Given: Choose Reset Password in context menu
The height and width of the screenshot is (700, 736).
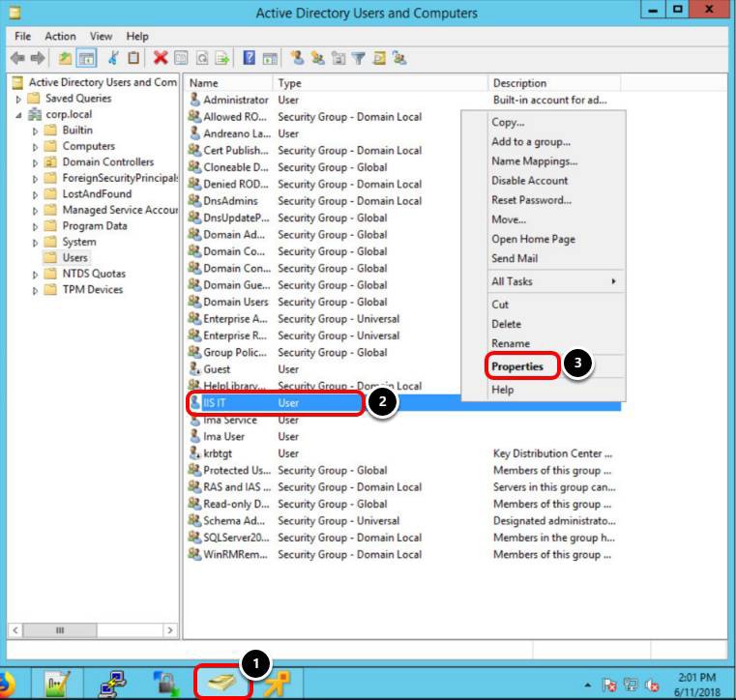Looking at the screenshot, I should point(531,200).
